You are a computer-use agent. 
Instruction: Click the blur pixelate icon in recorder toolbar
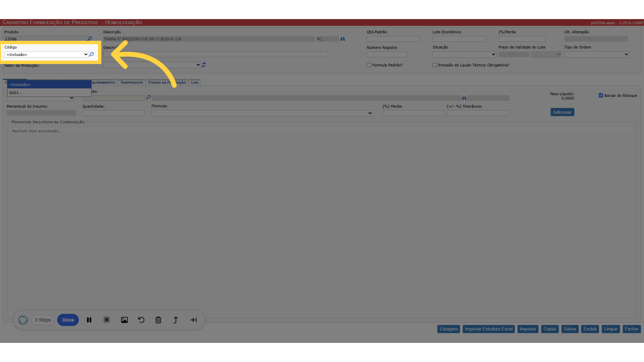point(107,320)
